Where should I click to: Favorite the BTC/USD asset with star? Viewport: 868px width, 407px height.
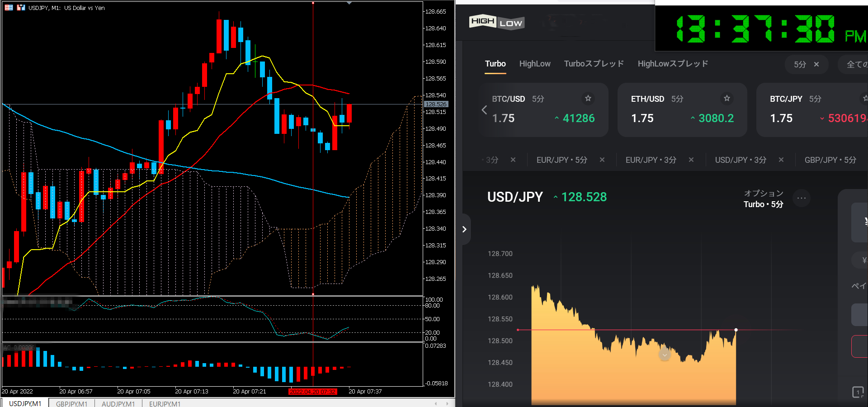pos(588,98)
